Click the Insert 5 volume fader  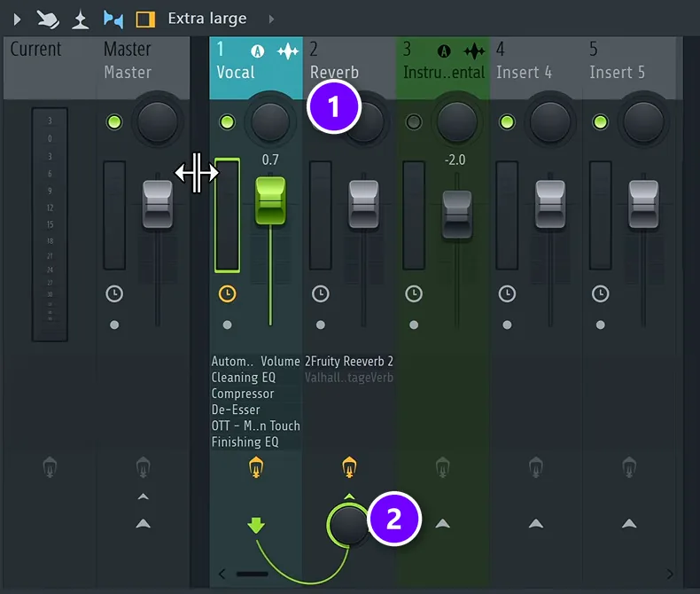coord(644,204)
